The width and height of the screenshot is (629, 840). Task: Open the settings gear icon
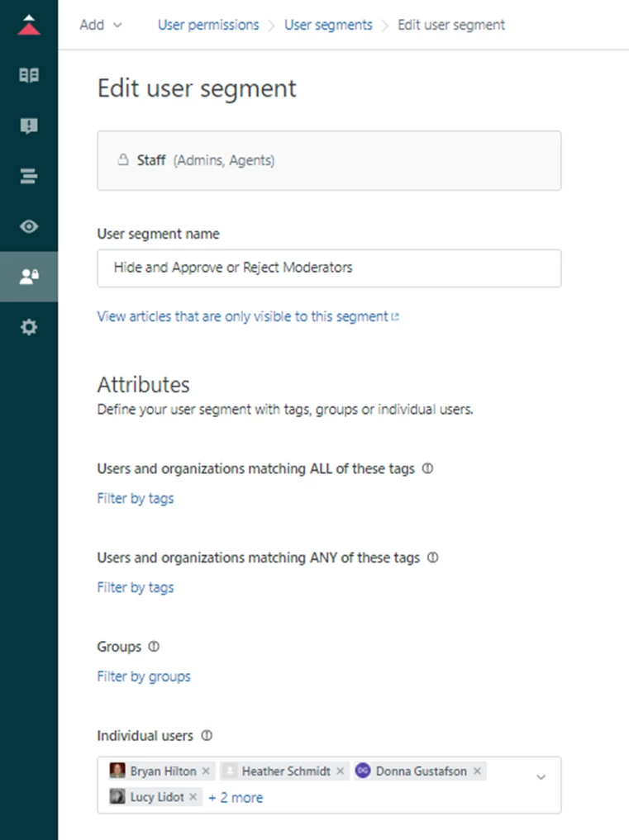click(29, 327)
